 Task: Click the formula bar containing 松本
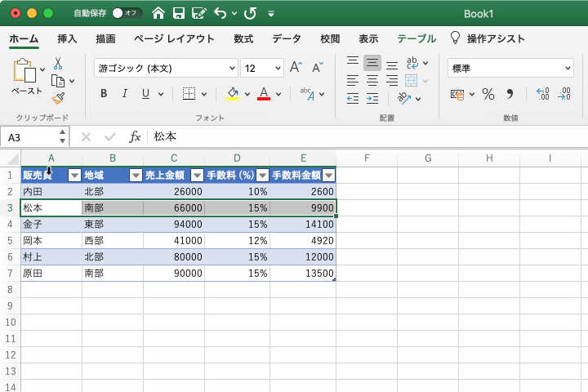pyautogui.click(x=367, y=137)
